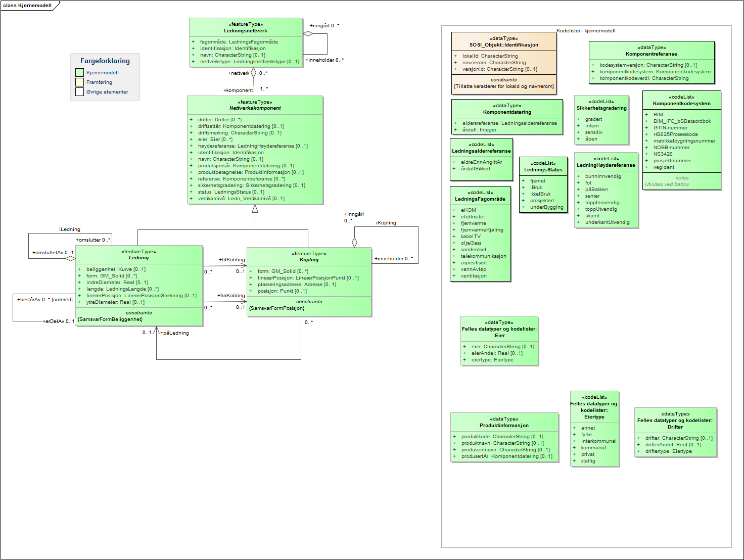
Task: Click attribute 'eier: Eier [0..*]'
Action: 215,139
